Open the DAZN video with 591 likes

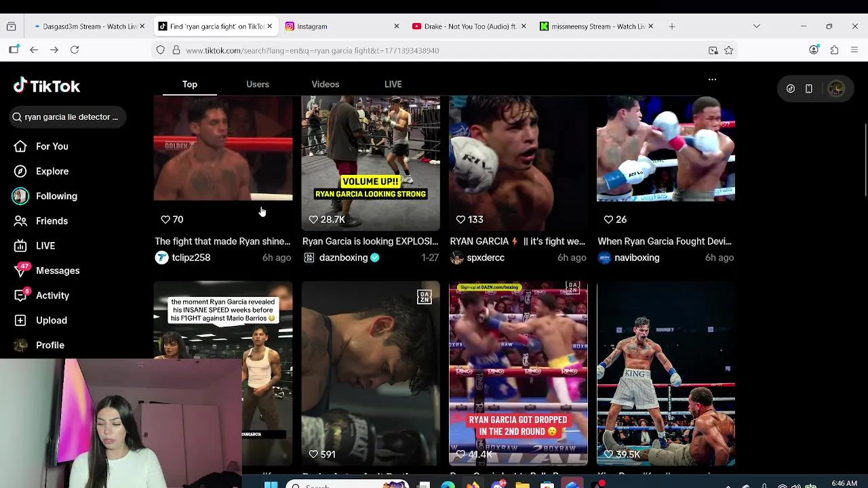tap(371, 373)
